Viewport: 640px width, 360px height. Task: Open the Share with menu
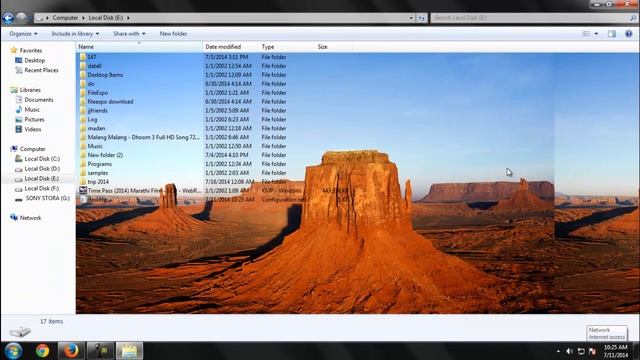tap(129, 34)
